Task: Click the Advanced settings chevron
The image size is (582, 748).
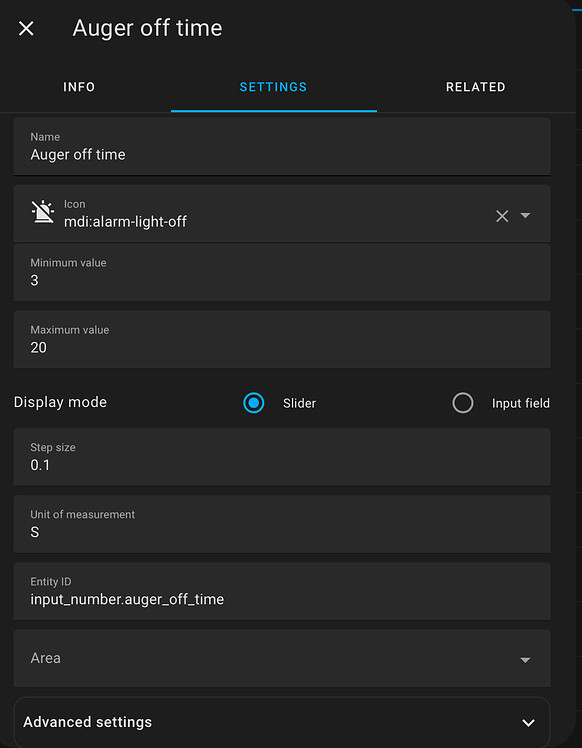Action: pos(528,723)
